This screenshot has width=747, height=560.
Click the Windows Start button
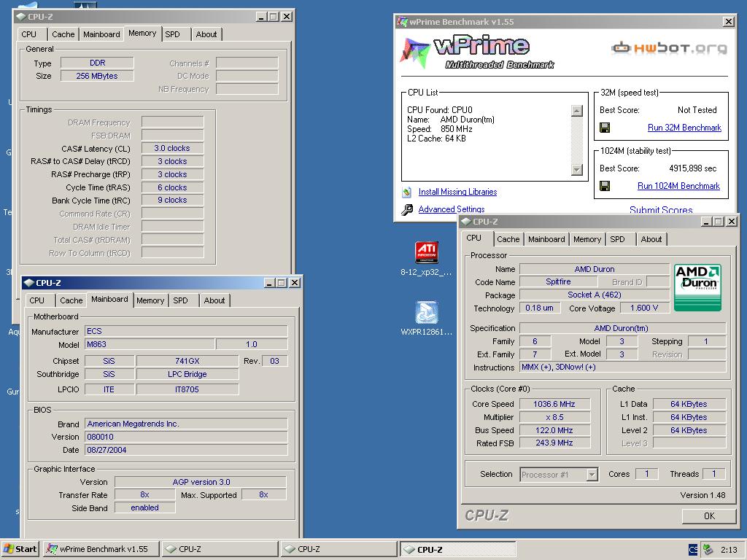tap(20, 549)
